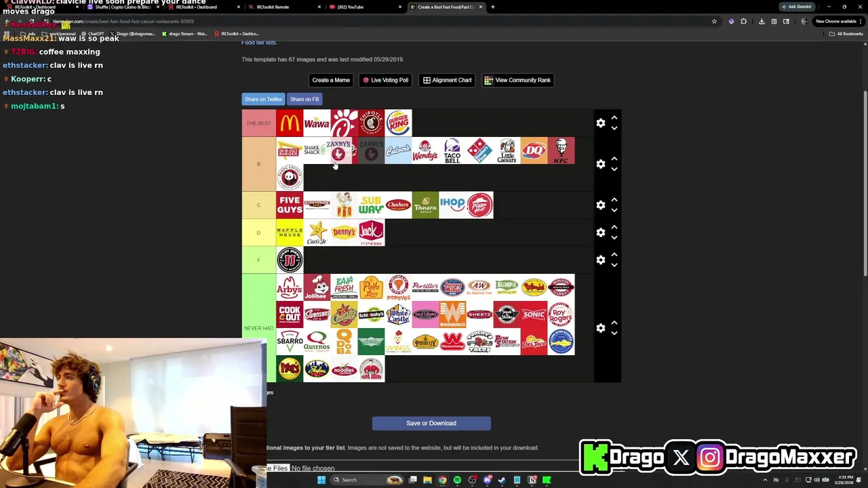The image size is (868, 488).
Task: Open View Community Rank
Action: [517, 80]
